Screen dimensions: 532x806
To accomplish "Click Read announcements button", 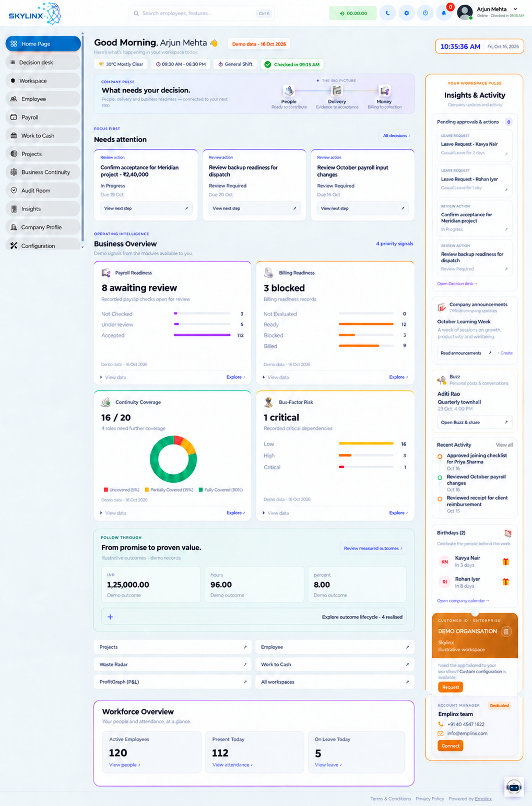I will coord(466,353).
